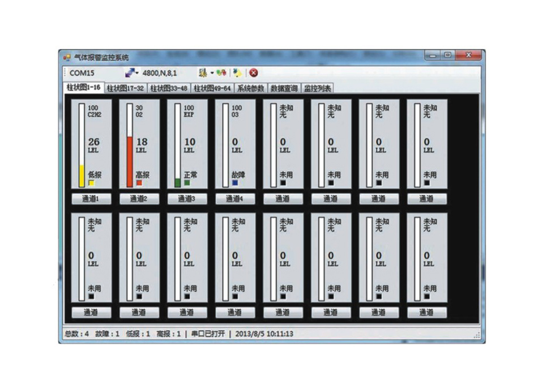538x392 pixels.
Task: Click the serial port connection icon
Action: pos(129,73)
